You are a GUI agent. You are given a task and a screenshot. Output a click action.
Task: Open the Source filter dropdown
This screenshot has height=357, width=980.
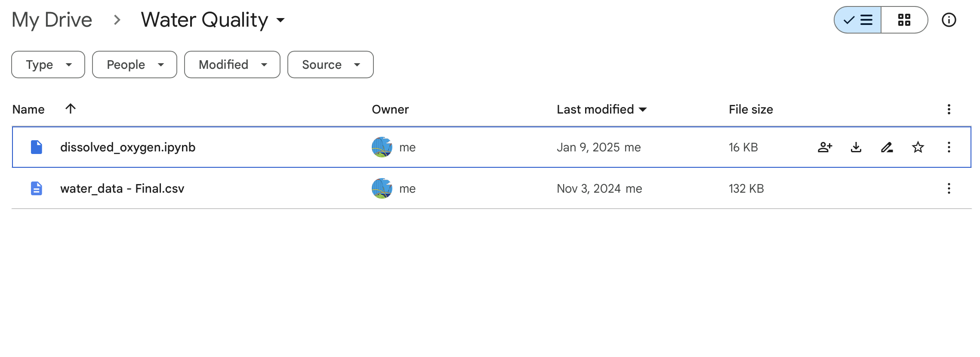(330, 65)
